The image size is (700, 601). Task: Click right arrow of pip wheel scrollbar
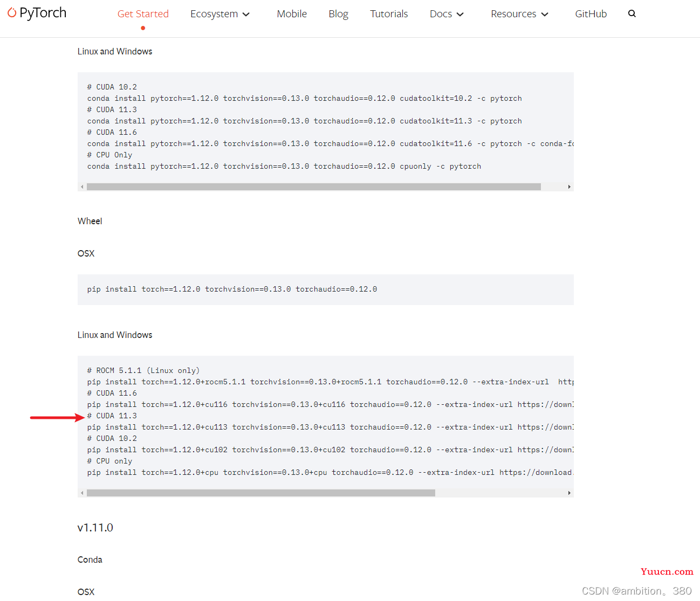click(569, 493)
